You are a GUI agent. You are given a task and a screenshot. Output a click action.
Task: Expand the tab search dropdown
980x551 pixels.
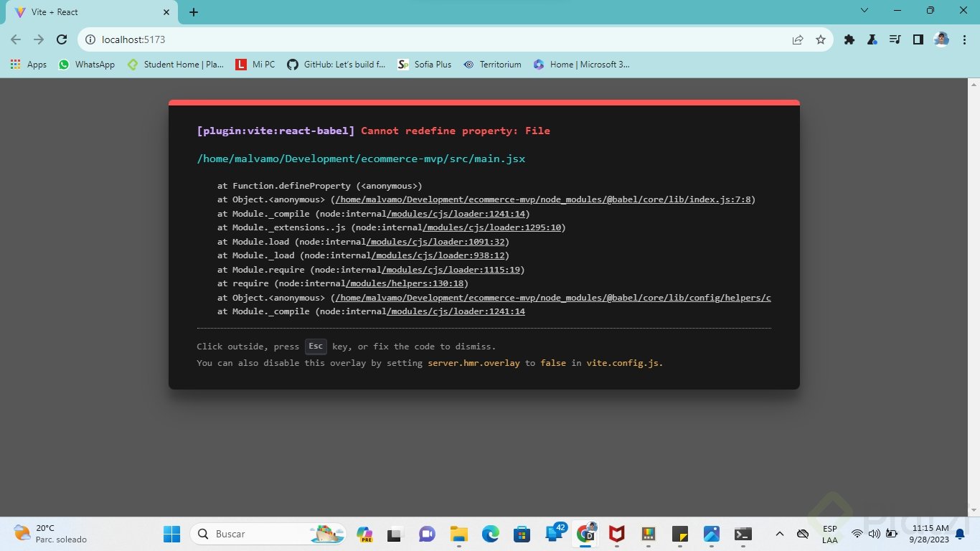click(864, 11)
